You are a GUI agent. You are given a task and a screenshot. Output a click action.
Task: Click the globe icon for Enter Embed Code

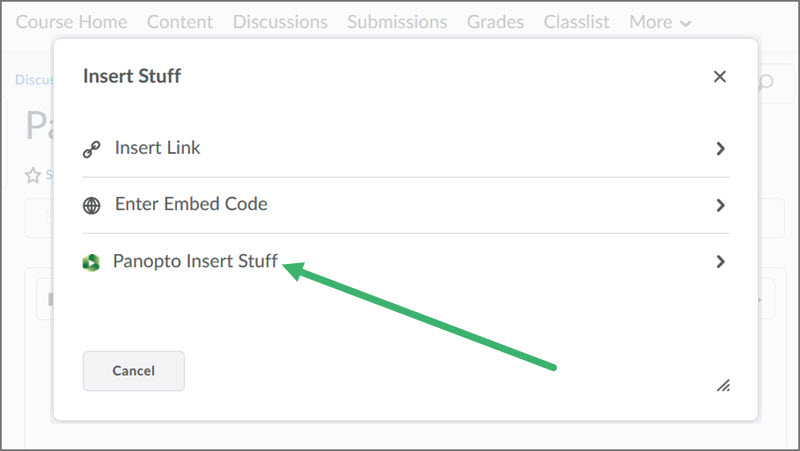92,206
